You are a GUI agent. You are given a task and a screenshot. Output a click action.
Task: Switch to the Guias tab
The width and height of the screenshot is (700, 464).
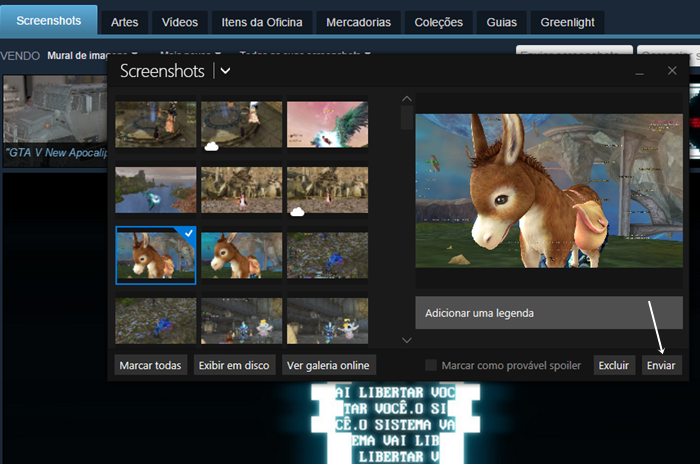click(x=501, y=22)
